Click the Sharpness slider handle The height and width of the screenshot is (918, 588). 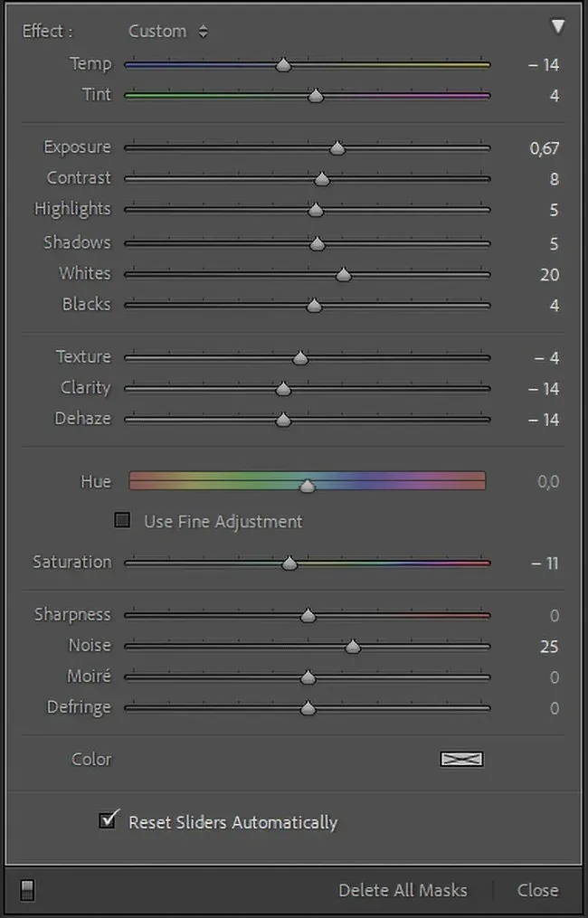[308, 616]
